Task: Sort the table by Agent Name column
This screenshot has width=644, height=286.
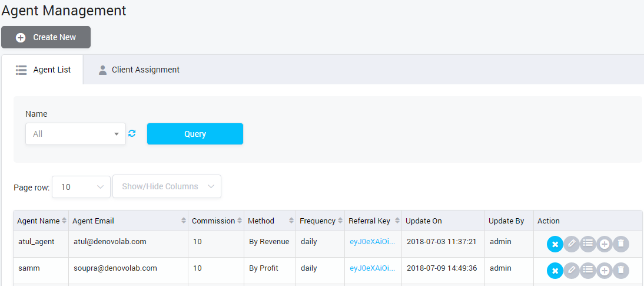Action: tap(40, 221)
